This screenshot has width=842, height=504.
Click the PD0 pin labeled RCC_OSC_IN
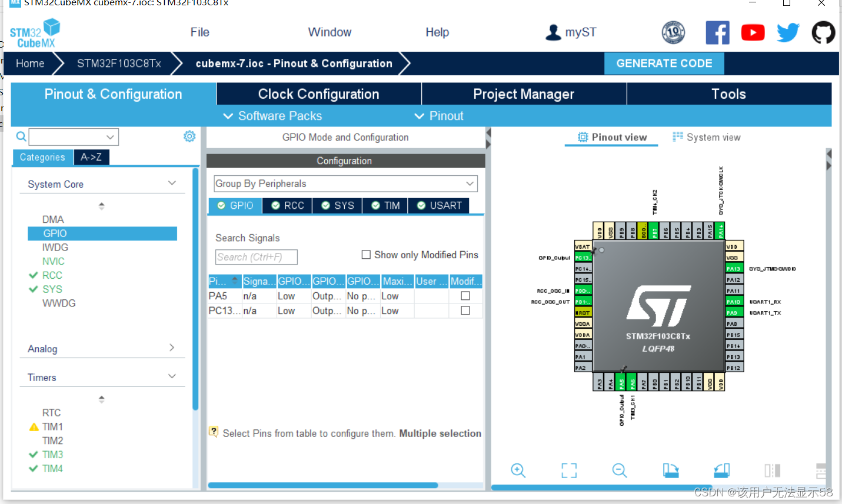(x=583, y=291)
